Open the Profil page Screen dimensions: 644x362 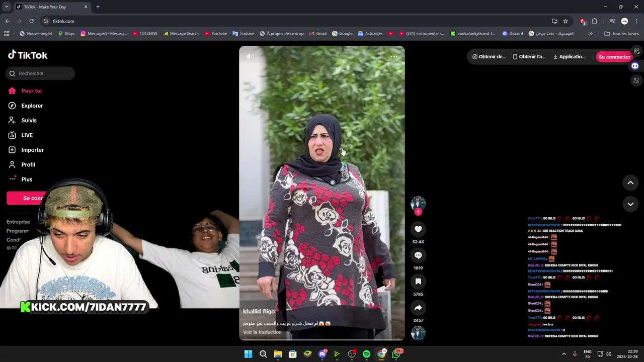(x=28, y=164)
